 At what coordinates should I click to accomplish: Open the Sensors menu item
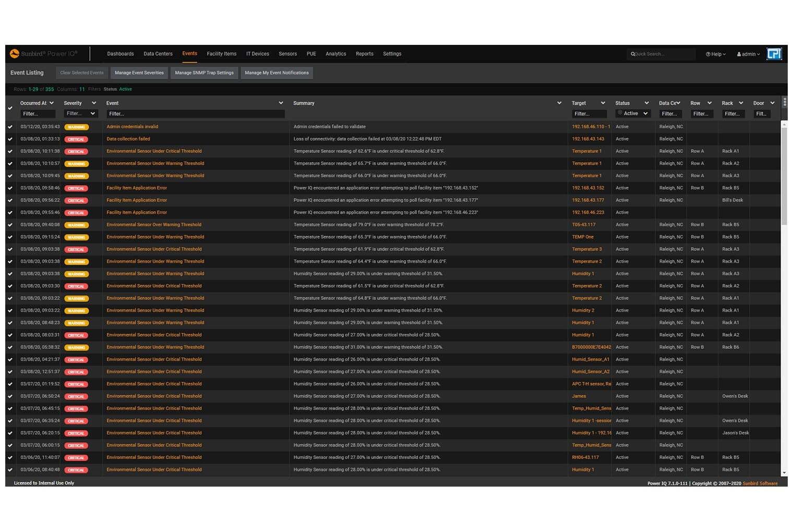click(287, 54)
